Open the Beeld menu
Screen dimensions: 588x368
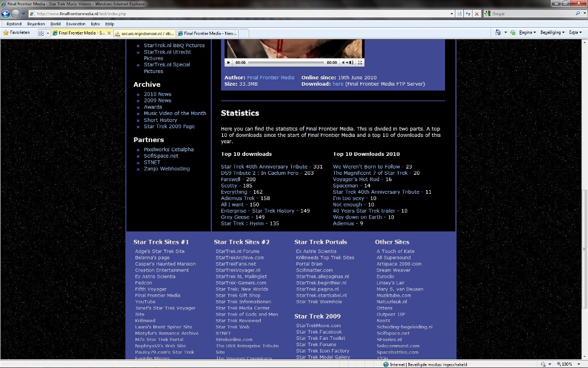[x=56, y=24]
